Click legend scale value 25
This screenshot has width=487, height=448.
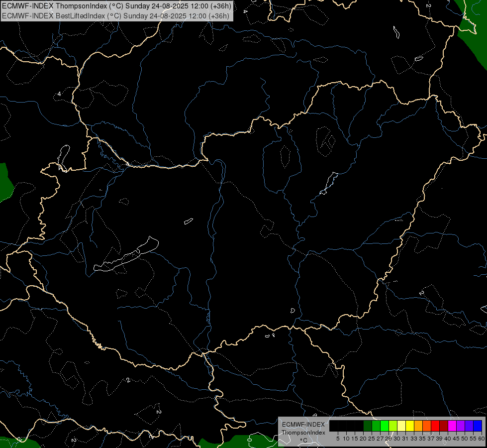click(x=372, y=439)
